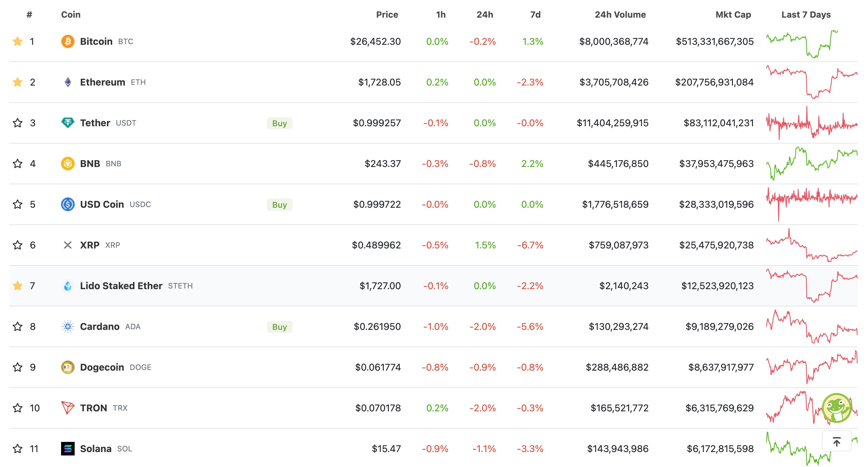
Task: Sort by 7d change column
Action: (535, 15)
